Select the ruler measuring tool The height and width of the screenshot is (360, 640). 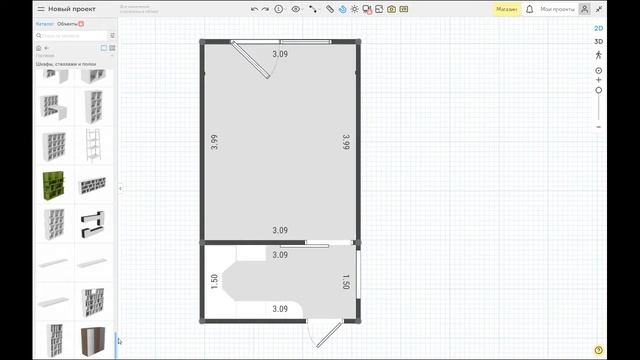click(x=330, y=9)
